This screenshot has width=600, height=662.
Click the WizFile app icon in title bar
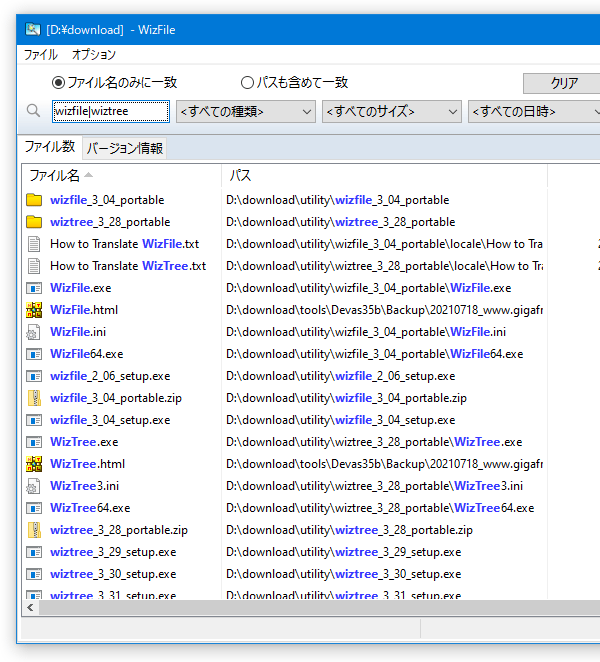(33, 30)
